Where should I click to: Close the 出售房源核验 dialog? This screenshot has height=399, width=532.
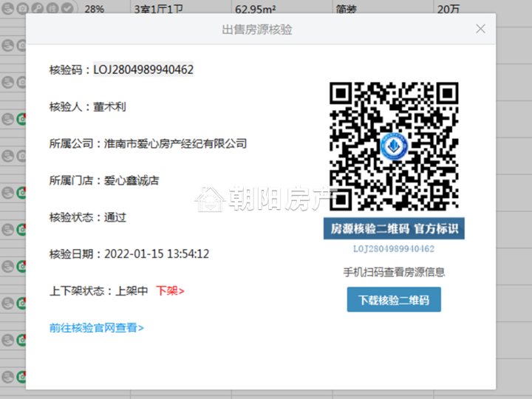[x=480, y=29]
